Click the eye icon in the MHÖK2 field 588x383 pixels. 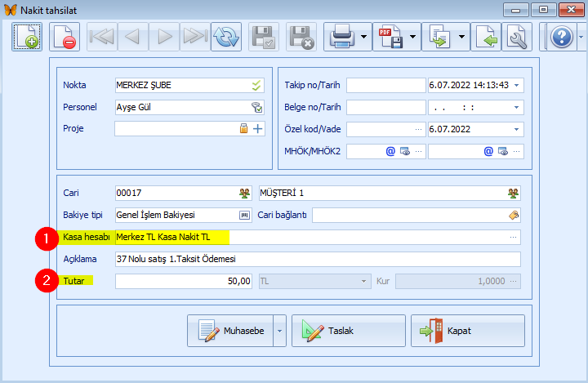503,151
